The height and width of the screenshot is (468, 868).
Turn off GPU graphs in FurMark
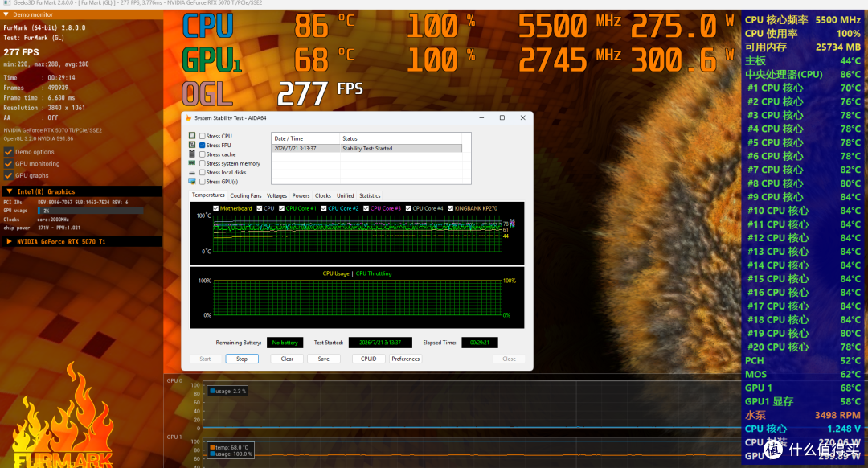click(8, 175)
